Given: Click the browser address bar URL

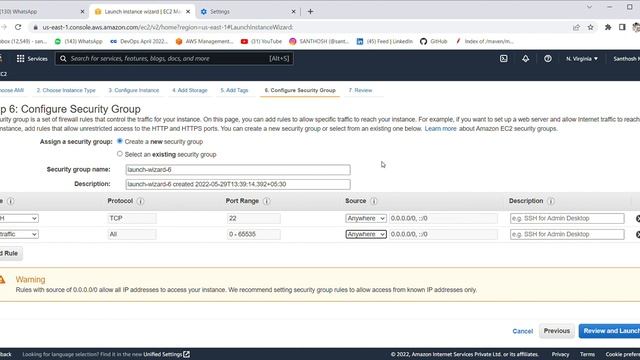Looking at the screenshot, I should (167, 27).
